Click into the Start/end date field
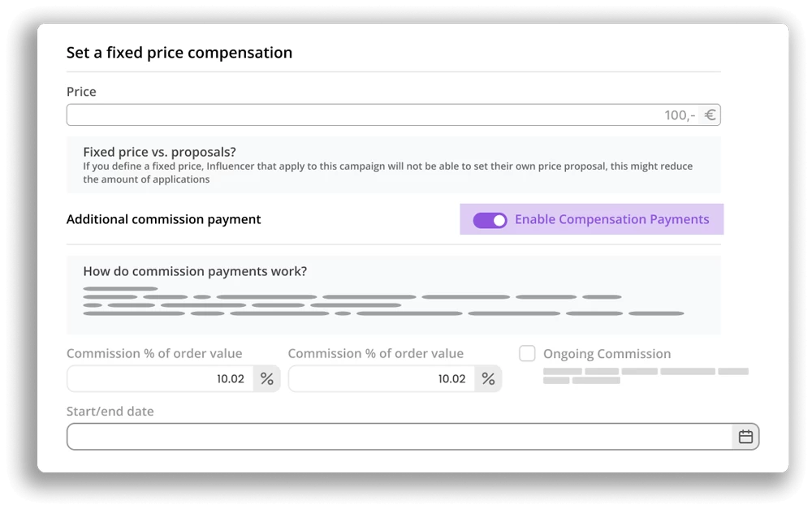This screenshot has height=509, width=812. pos(412,437)
